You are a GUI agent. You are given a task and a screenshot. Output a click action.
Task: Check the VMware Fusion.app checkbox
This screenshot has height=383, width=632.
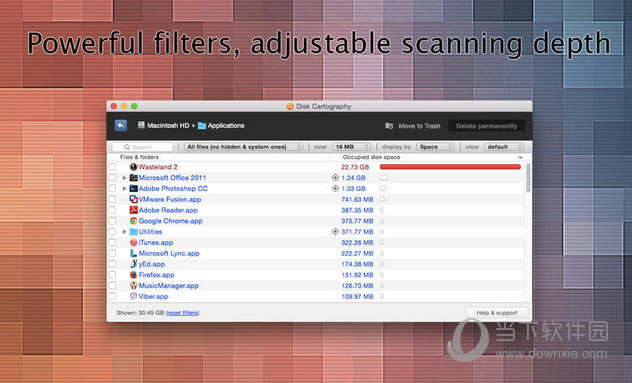click(112, 199)
